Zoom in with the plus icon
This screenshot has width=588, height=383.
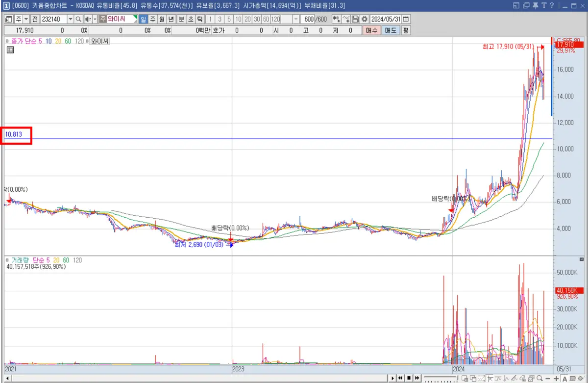coord(556,378)
